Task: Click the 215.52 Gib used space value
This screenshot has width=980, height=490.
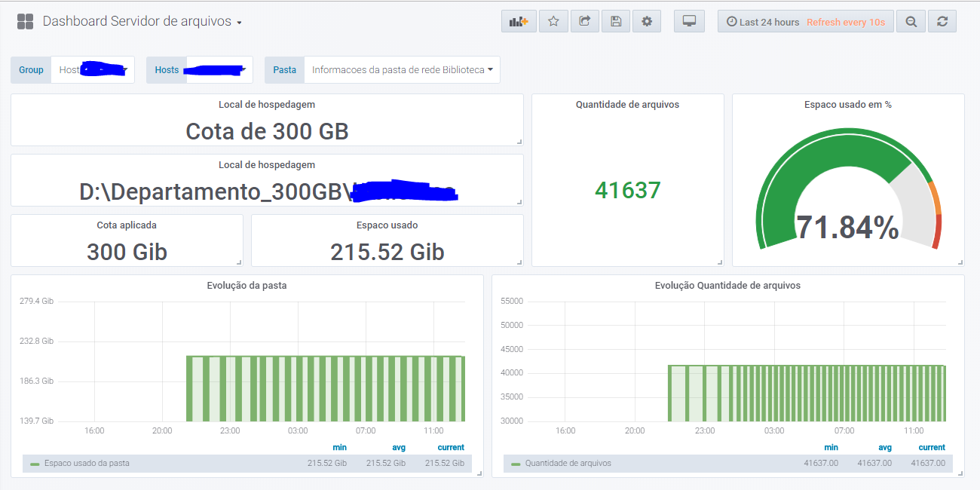Action: [x=387, y=252]
